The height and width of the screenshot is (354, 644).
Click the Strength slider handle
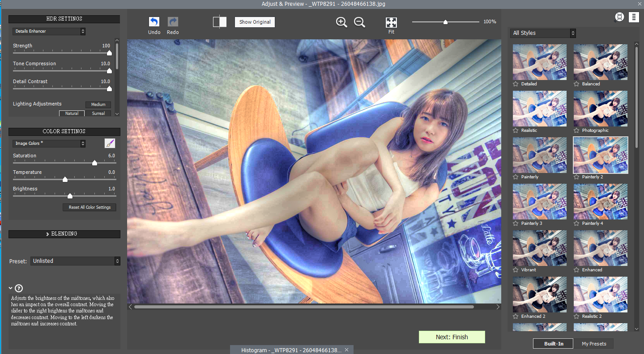109,53
